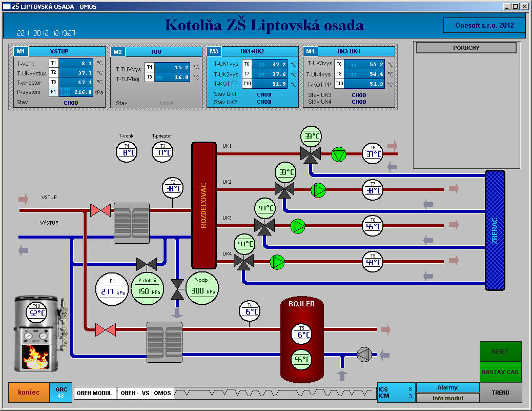Click the ROZDEĽOVAČ distributor block
Image resolution: width=532 pixels, height=411 pixels.
[x=204, y=205]
